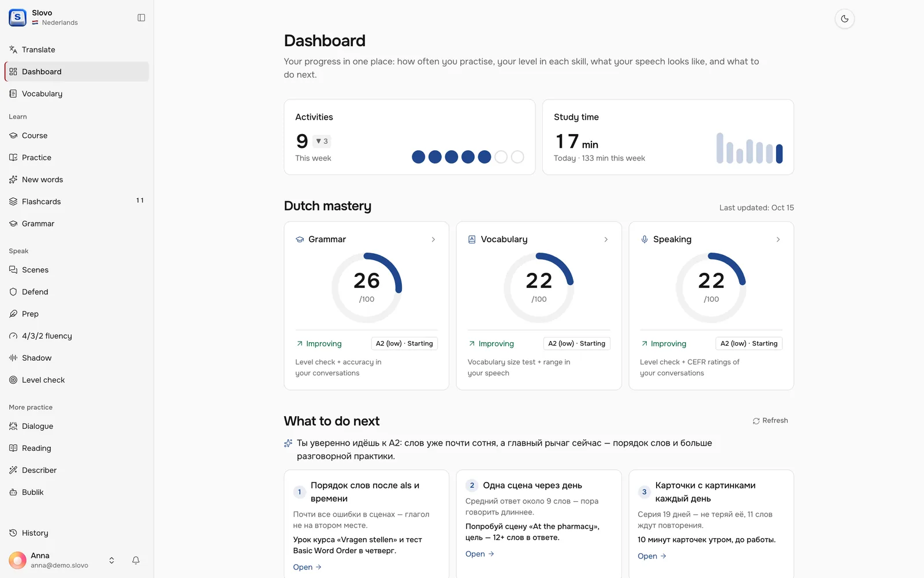Click Grammar score ring 26
The width and height of the screenshot is (924, 578).
[367, 287]
